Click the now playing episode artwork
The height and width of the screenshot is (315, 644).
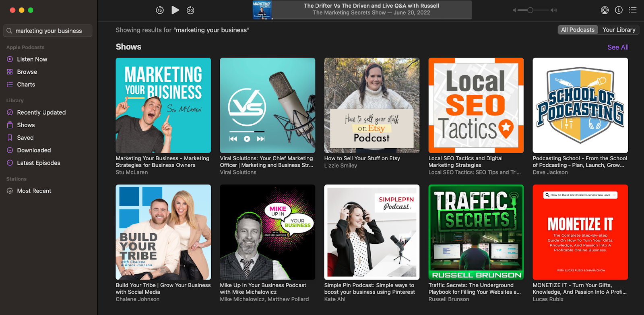click(x=262, y=10)
